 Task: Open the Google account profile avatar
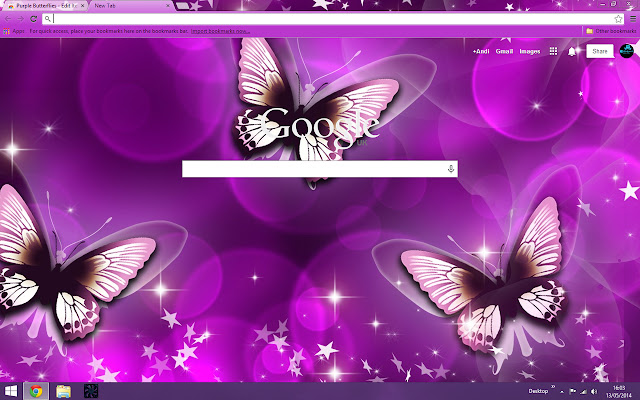coord(627,51)
